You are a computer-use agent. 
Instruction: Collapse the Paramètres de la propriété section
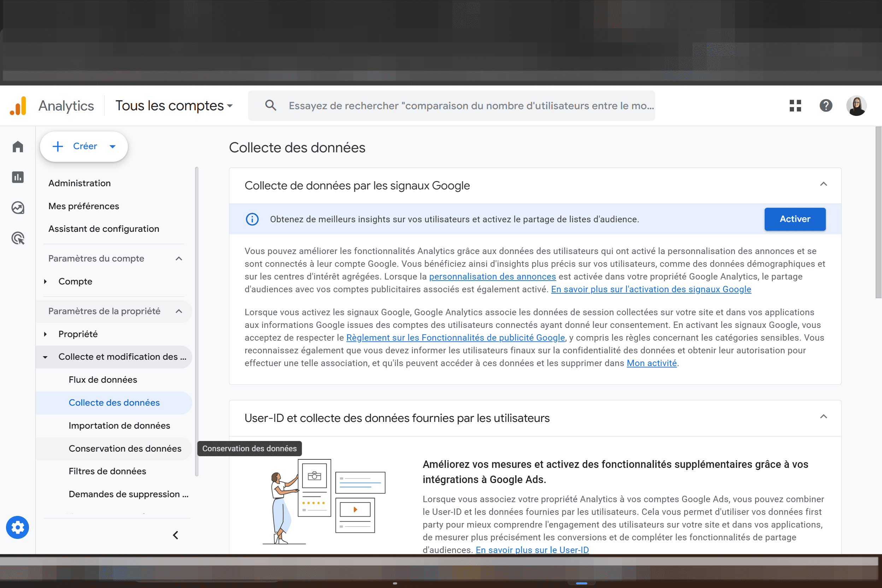(179, 311)
